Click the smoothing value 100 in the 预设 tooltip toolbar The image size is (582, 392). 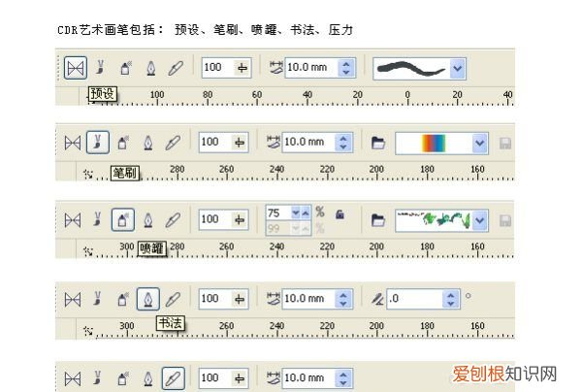[212, 68]
